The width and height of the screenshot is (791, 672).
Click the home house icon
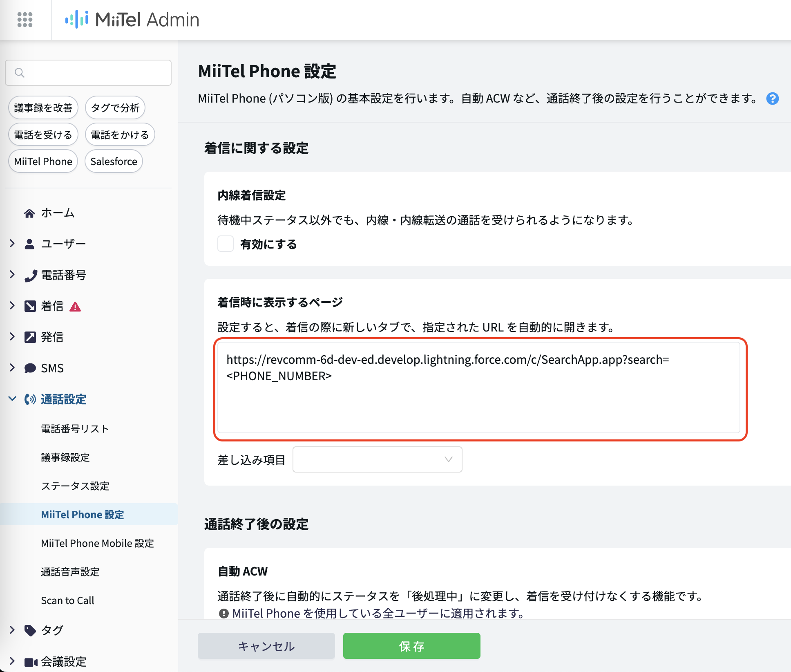click(29, 213)
